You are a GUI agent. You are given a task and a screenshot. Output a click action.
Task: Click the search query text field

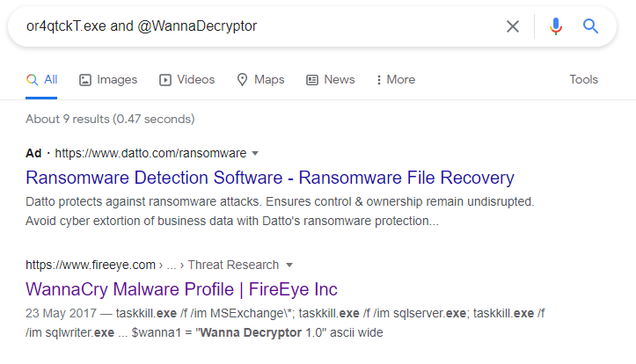[260, 26]
